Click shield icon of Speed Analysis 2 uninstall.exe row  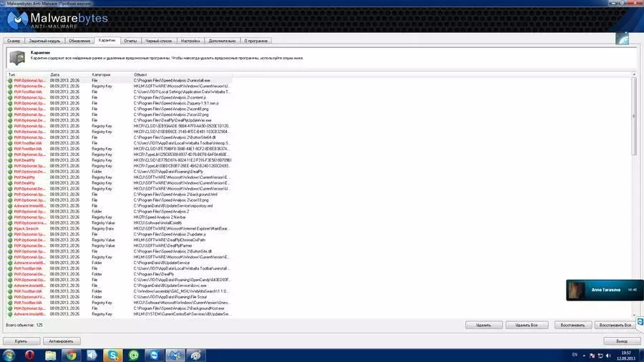[10, 81]
